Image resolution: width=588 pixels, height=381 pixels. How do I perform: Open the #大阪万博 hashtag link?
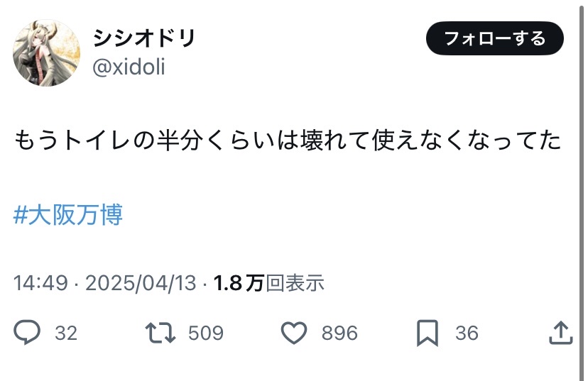click(x=68, y=215)
